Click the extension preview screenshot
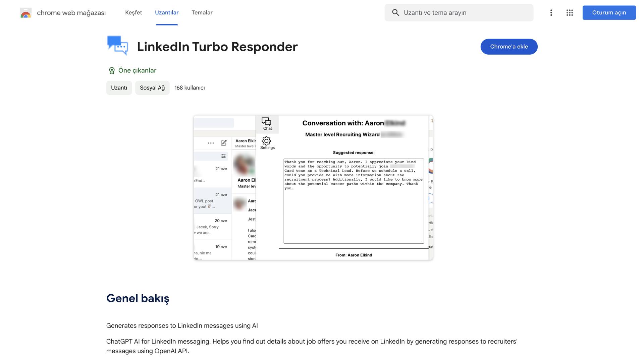 (x=313, y=188)
